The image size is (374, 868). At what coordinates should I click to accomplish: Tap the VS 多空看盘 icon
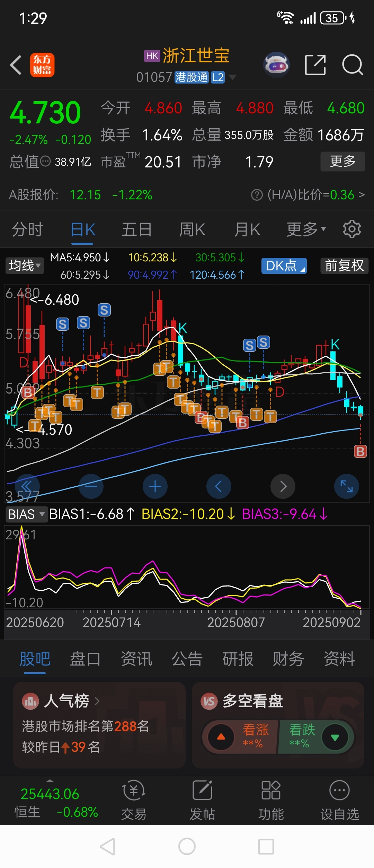coord(209,701)
